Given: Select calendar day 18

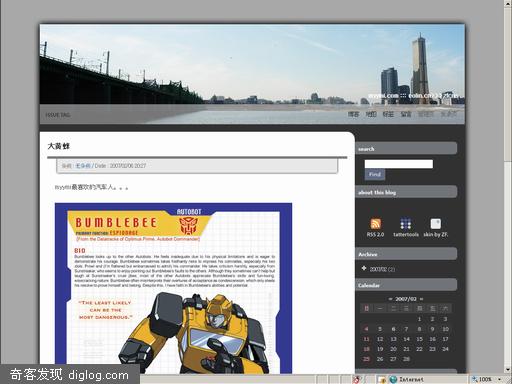Looking at the screenshot, I should click(366, 349).
